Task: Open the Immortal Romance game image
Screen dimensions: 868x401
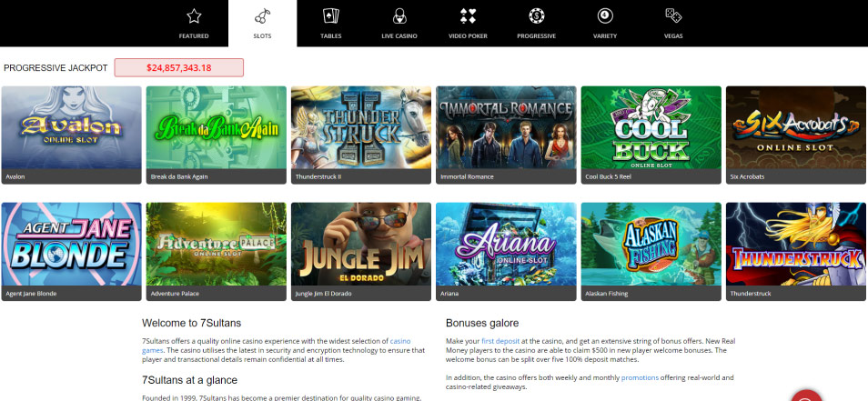Action: point(506,127)
